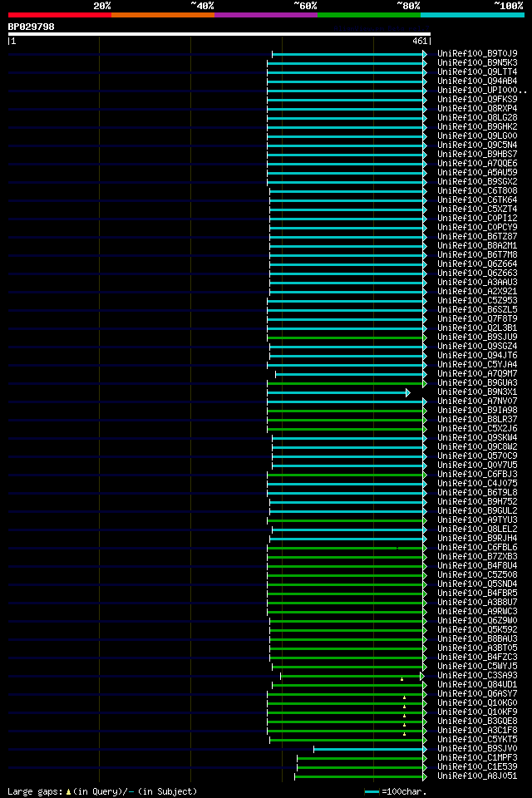Screen dimensions: 532x798
Task: Click the red 20% legend segment
Action: point(60,15)
